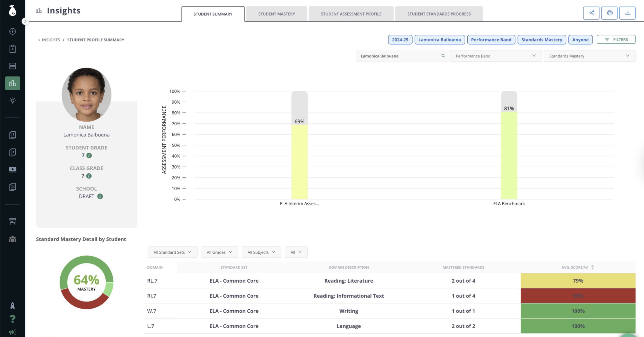Click the ELA Benchmark 81% bar
Image resolution: width=644 pixels, height=337 pixels.
click(x=509, y=155)
